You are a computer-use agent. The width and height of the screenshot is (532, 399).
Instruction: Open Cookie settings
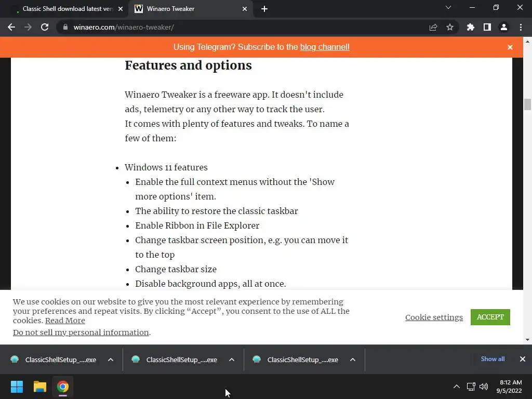tap(434, 317)
